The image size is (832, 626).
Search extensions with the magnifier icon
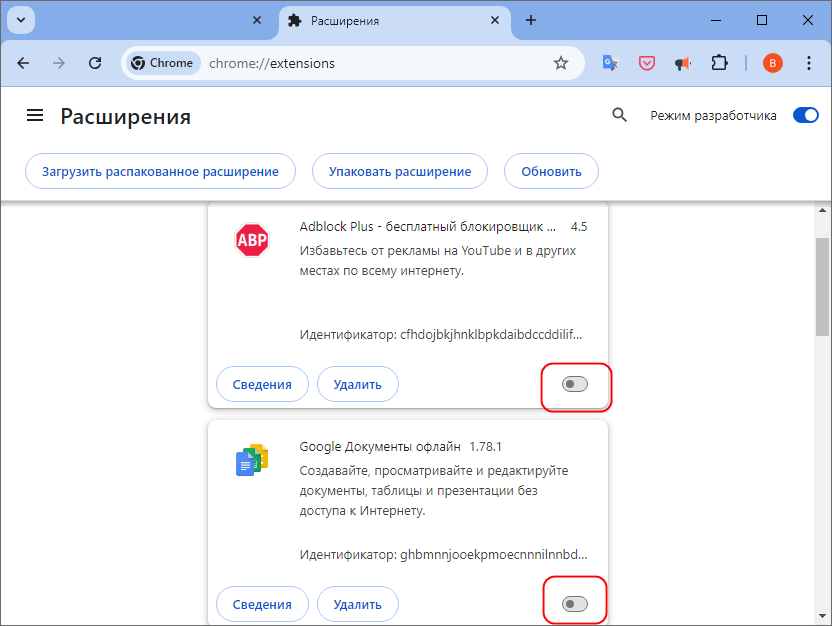coord(619,115)
